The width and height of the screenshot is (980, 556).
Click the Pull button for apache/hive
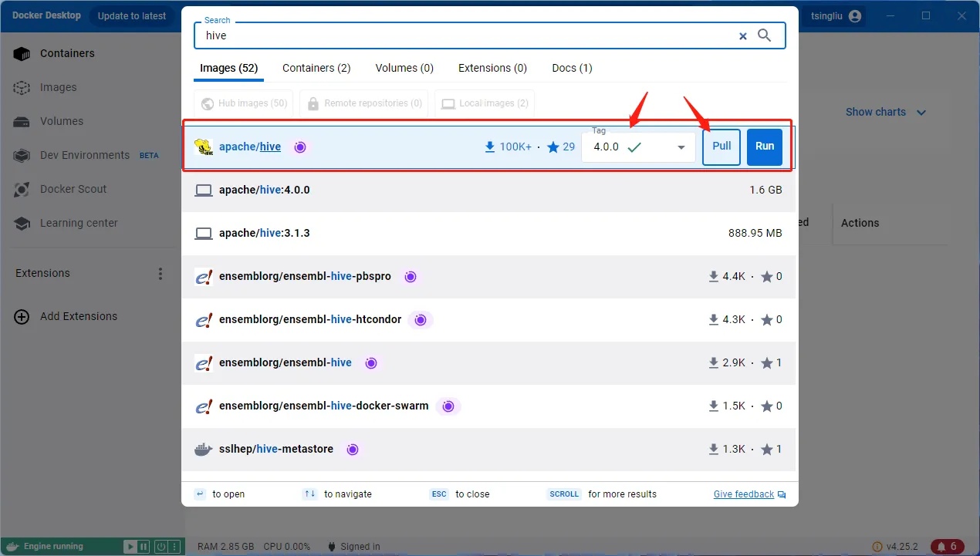coord(721,147)
